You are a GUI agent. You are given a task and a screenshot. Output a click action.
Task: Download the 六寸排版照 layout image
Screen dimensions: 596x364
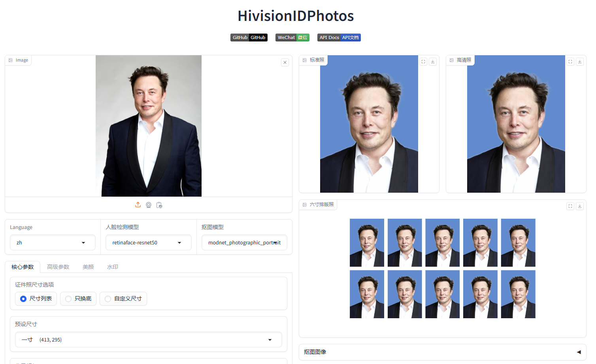point(580,206)
